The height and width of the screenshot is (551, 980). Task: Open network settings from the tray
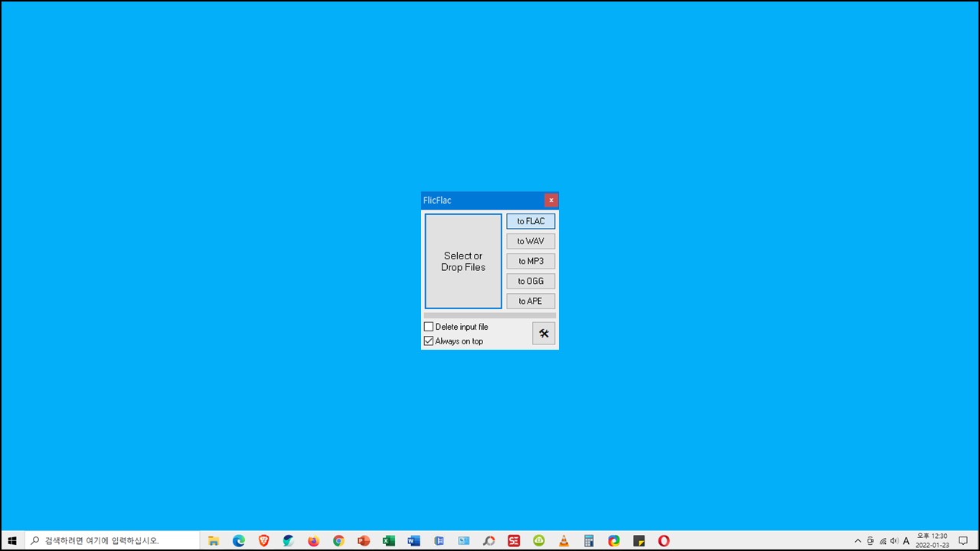[882, 541]
